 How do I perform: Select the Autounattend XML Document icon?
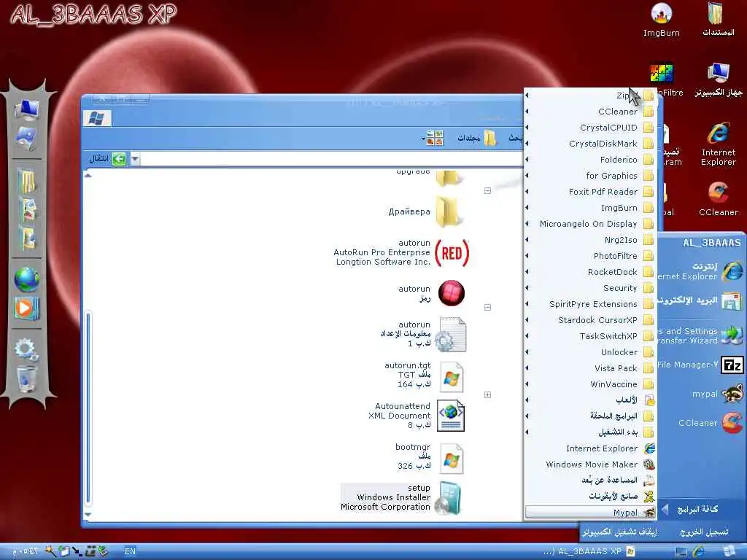click(x=450, y=416)
